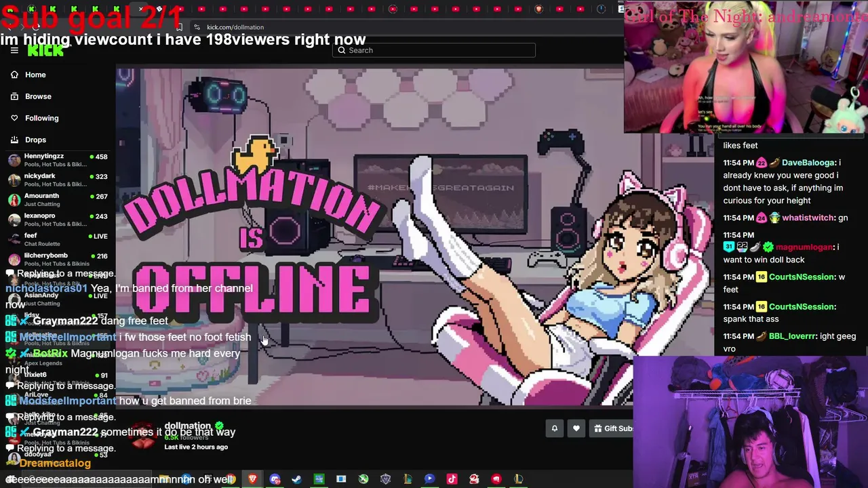
Task: Click the Home icon in sidebar
Action: pyautogui.click(x=14, y=75)
